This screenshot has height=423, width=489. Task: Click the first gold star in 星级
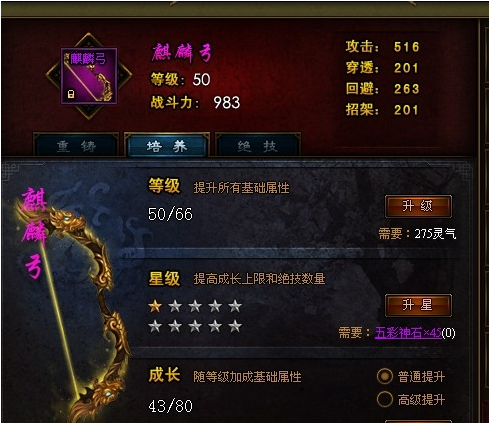(155, 306)
